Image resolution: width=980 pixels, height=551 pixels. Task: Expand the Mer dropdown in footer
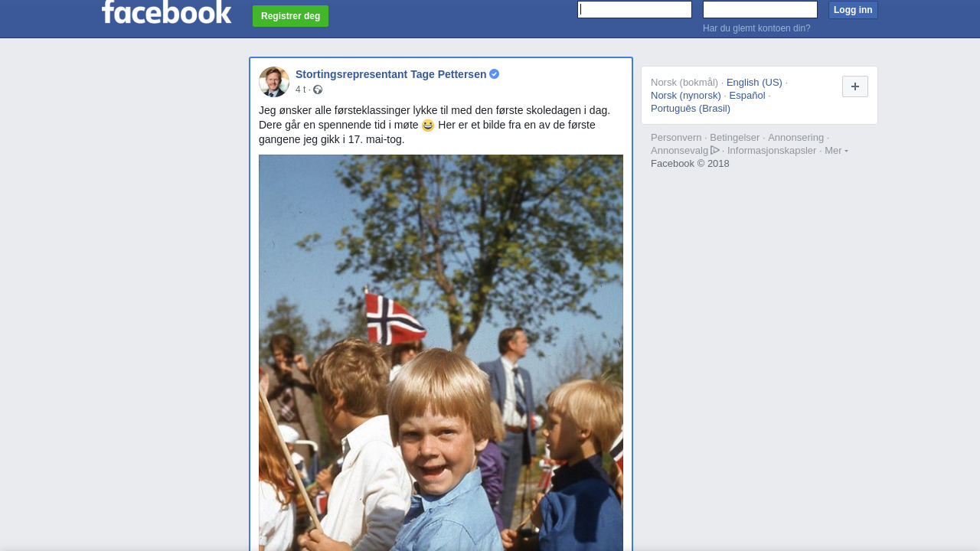pos(836,151)
